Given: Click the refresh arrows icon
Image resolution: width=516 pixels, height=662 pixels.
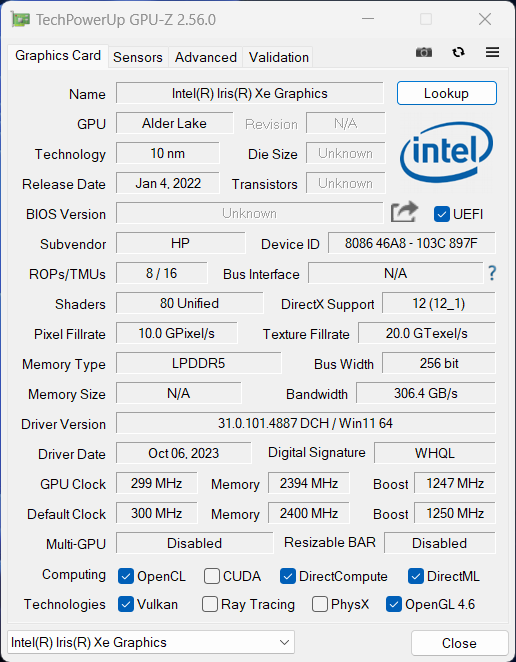Looking at the screenshot, I should (458, 52).
